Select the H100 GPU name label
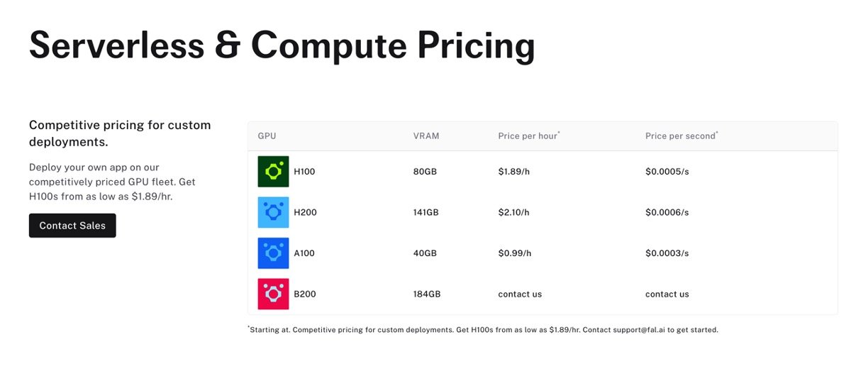Viewport: 868px width, 386px height. click(304, 172)
